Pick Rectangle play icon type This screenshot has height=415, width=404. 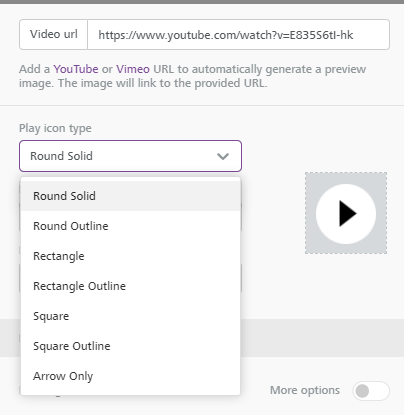(x=130, y=256)
